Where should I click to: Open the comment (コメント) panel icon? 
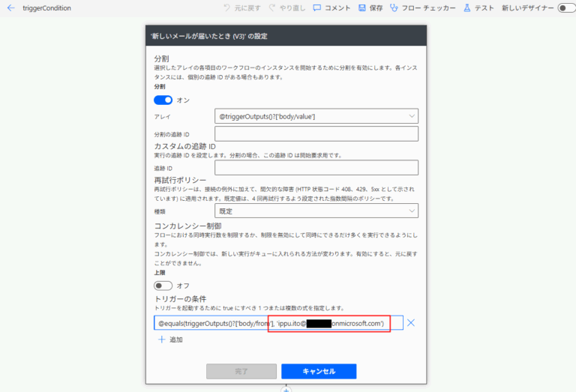(317, 7)
